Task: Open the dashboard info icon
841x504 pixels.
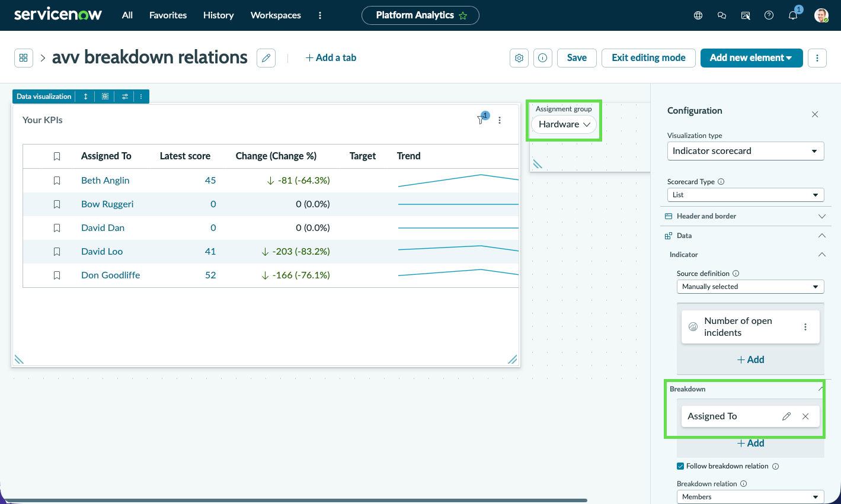Action: point(543,58)
